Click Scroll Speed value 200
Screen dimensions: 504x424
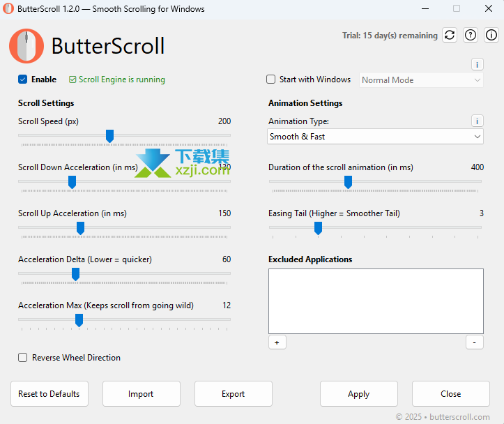pyautogui.click(x=224, y=121)
